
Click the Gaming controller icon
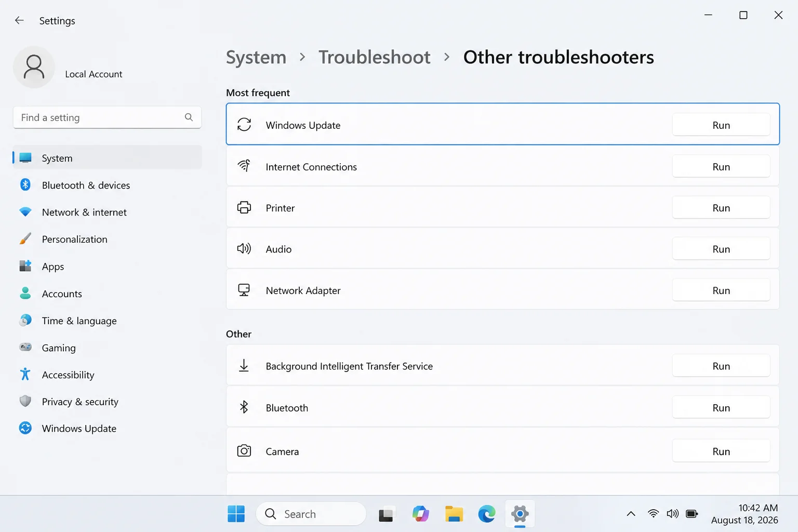(x=25, y=347)
